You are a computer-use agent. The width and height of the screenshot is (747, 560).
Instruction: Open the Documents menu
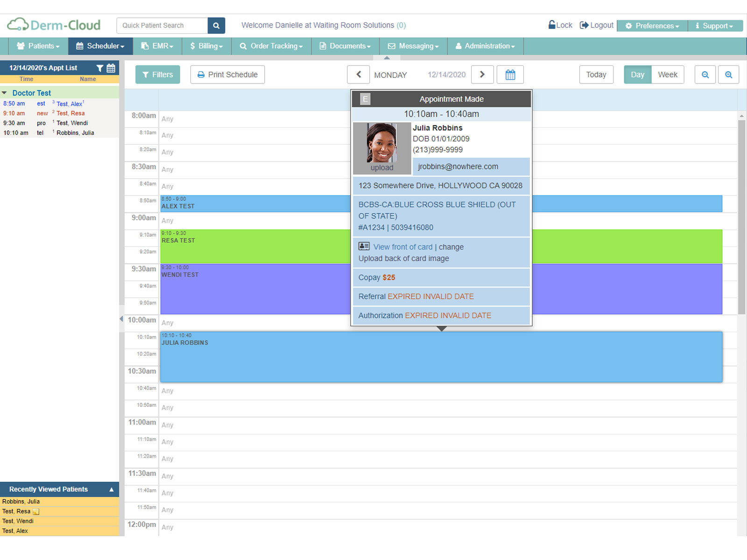coord(345,46)
